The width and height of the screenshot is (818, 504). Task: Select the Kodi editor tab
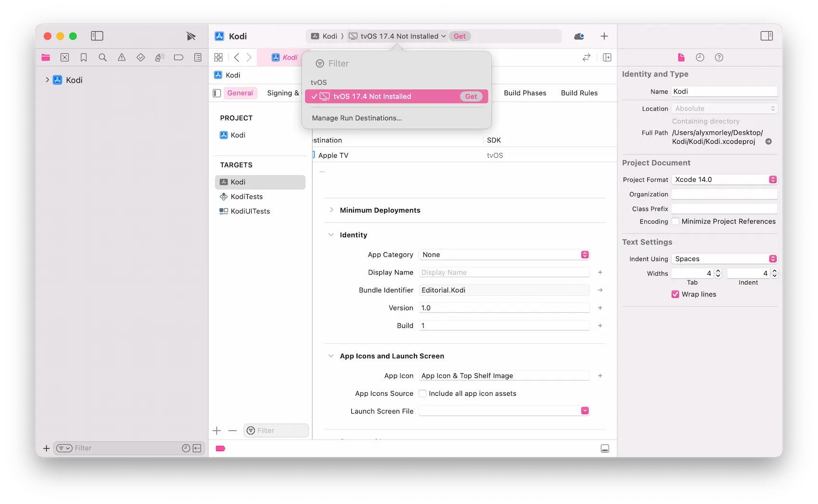coord(284,58)
